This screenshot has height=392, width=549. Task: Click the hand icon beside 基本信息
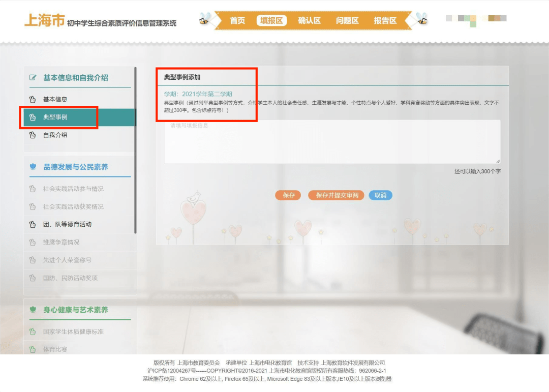pyautogui.click(x=33, y=99)
